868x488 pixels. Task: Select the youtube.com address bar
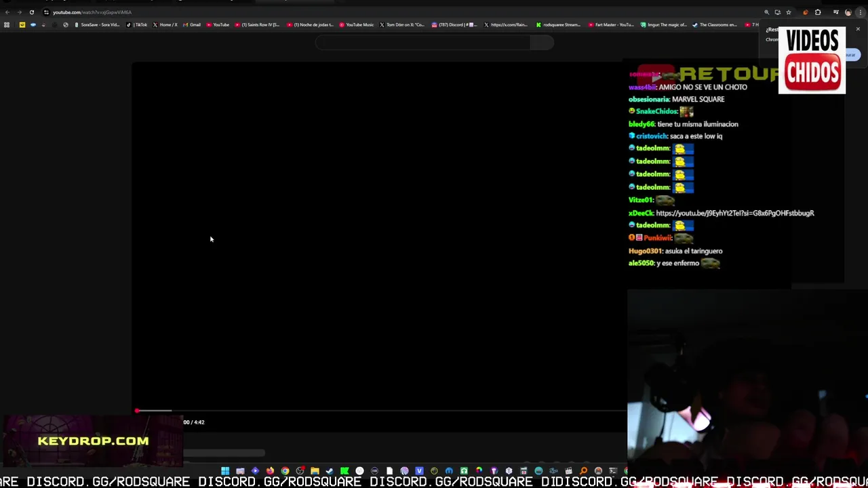400,12
